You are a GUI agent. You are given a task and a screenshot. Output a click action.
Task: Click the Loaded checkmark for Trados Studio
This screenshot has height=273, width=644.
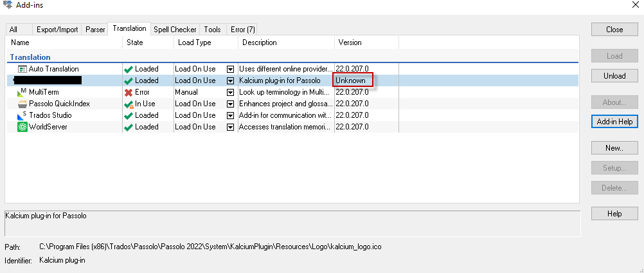click(x=129, y=115)
